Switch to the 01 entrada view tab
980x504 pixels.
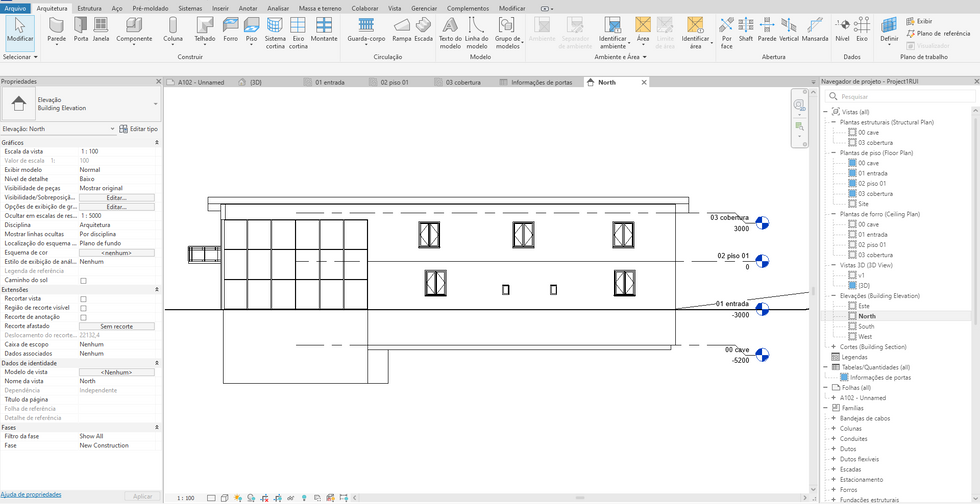pyautogui.click(x=330, y=82)
